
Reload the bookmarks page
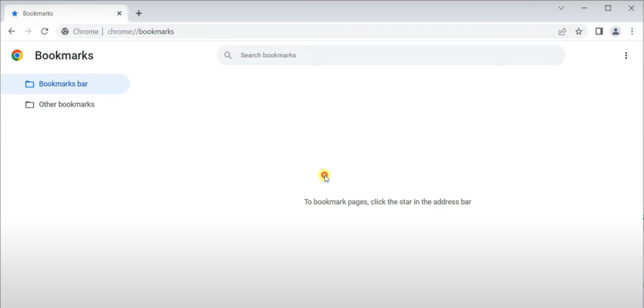[45, 31]
